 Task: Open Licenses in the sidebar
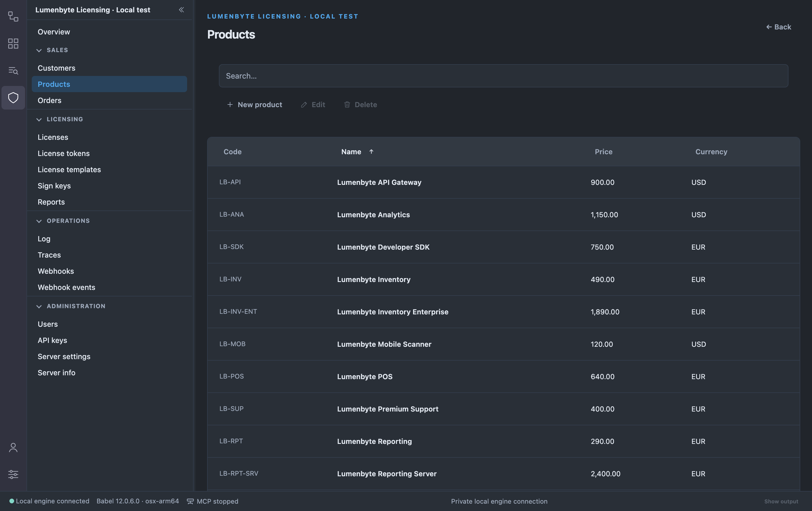coord(109,137)
